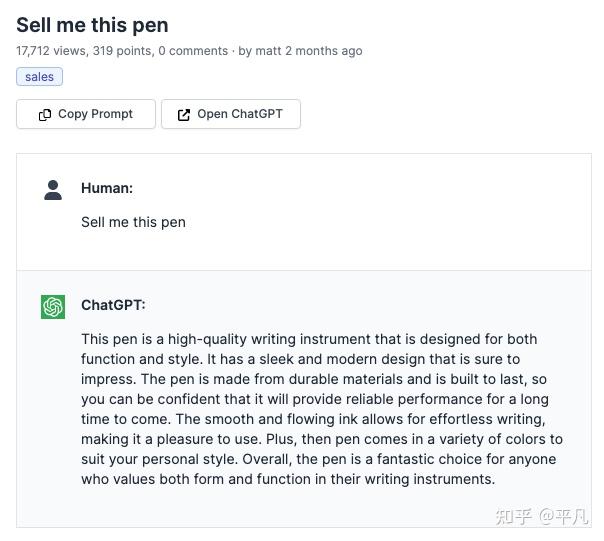Open the "sales" tag
Viewport: 604px width, 541px height.
point(40,77)
